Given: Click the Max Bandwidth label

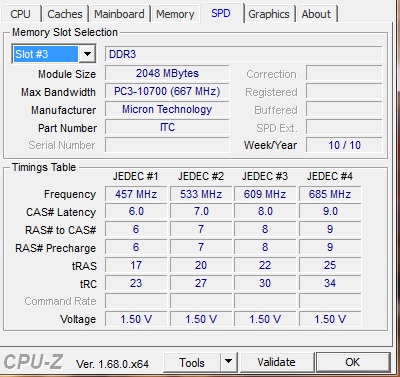Looking at the screenshot, I should point(58,92).
